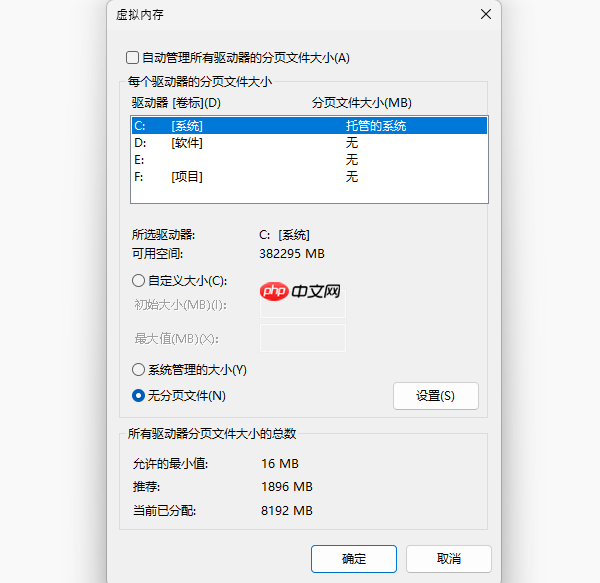The image size is (600, 583).
Task: Click the 382295 MB available space value
Action: 292,254
